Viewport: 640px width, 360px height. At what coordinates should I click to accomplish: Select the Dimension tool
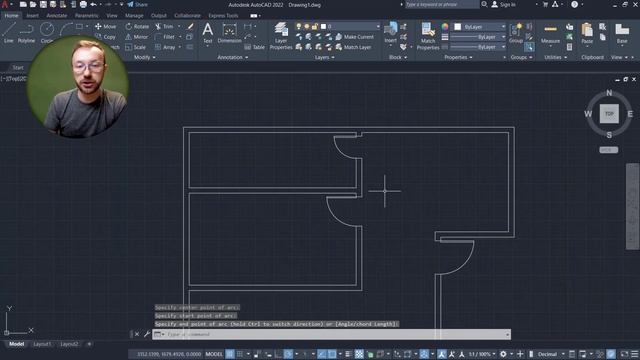tap(229, 33)
